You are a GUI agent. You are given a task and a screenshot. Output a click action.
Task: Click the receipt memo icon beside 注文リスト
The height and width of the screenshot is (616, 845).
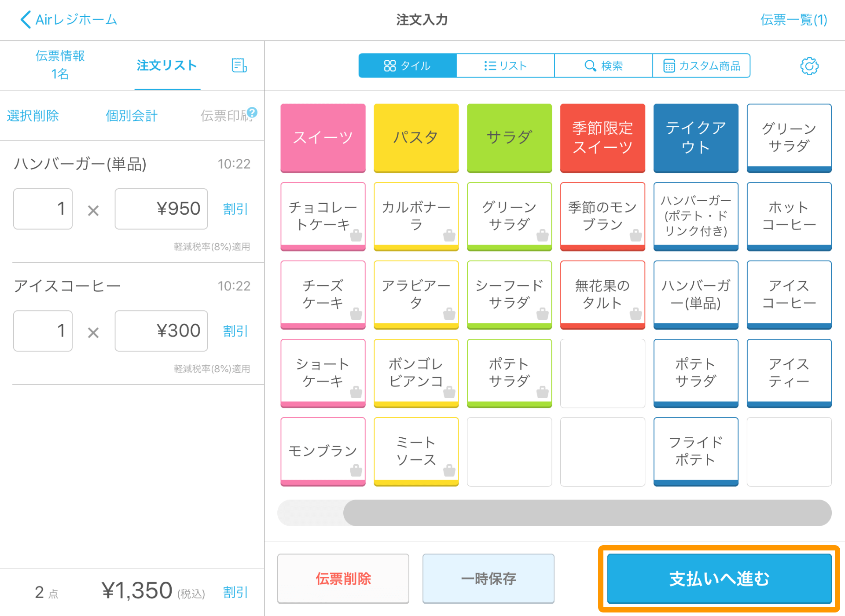[x=239, y=66]
